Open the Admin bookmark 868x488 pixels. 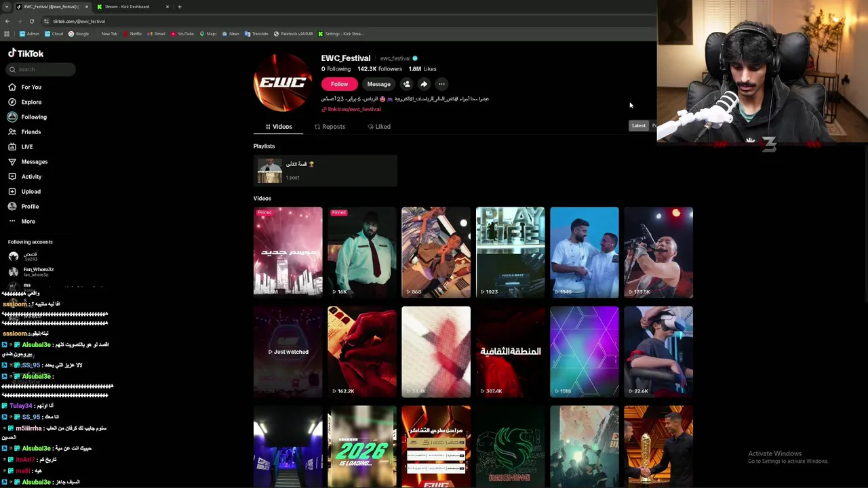[29, 34]
